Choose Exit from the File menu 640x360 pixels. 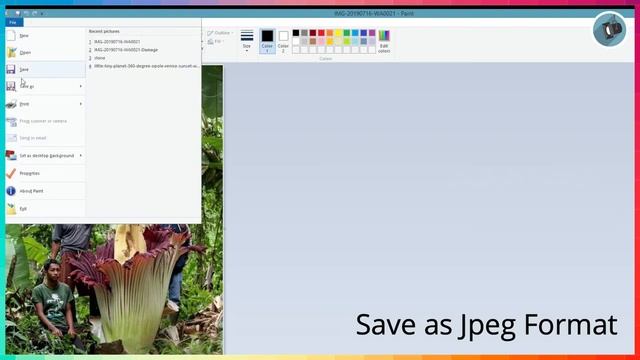tap(45, 209)
